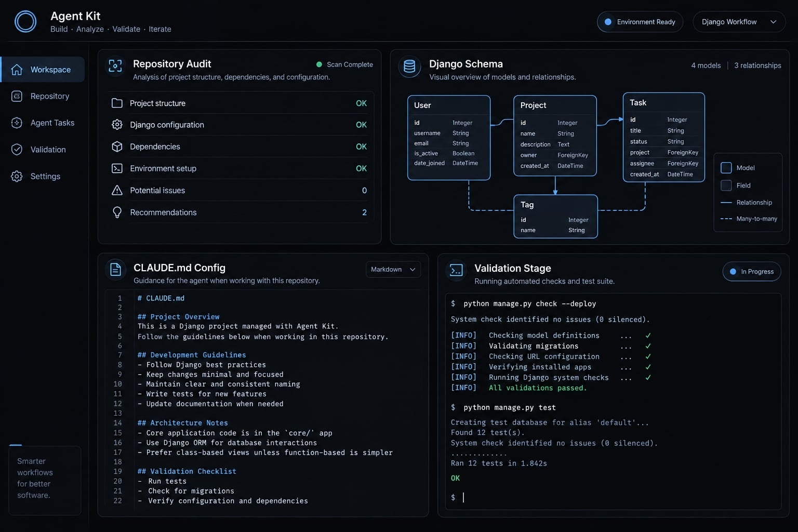
Task: Click the owner ForeignKey field in Project
Action: [554, 155]
